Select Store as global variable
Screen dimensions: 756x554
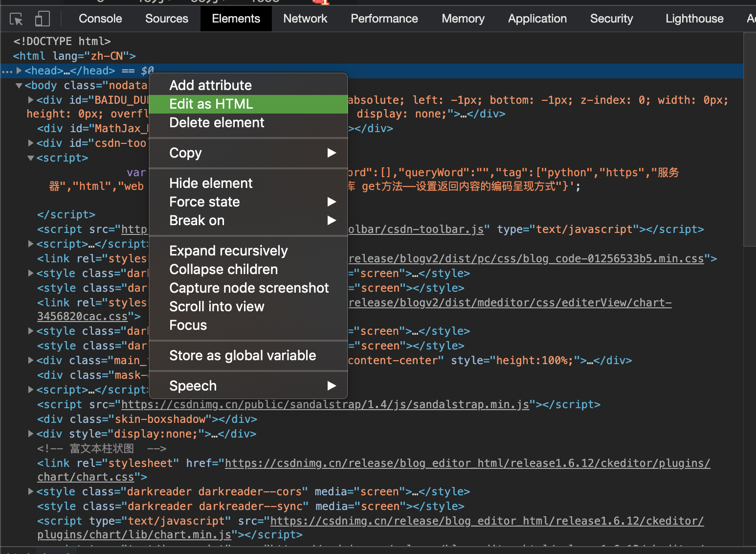point(248,355)
